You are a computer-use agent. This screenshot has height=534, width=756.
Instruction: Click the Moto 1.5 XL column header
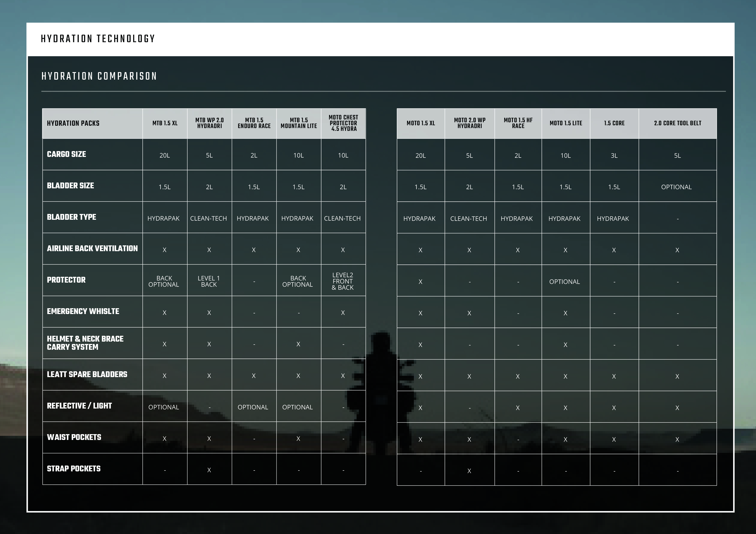(x=421, y=123)
